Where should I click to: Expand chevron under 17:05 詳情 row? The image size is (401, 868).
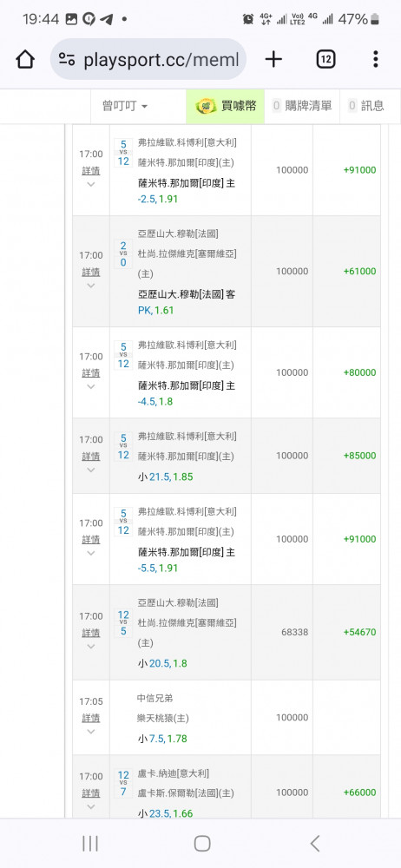[91, 732]
